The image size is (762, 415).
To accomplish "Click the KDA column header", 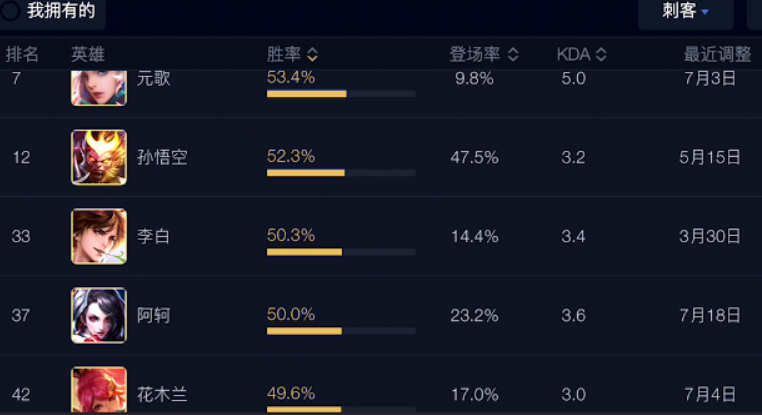I will coord(573,54).
